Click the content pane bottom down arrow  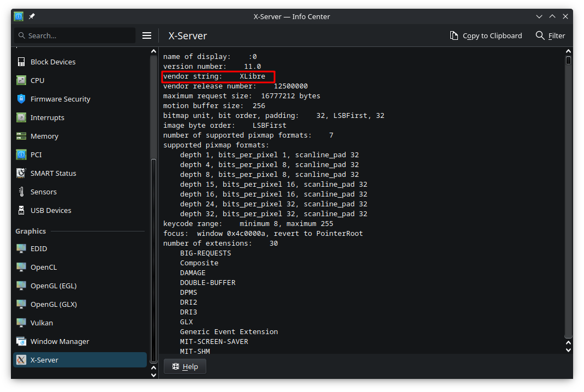[568, 351]
